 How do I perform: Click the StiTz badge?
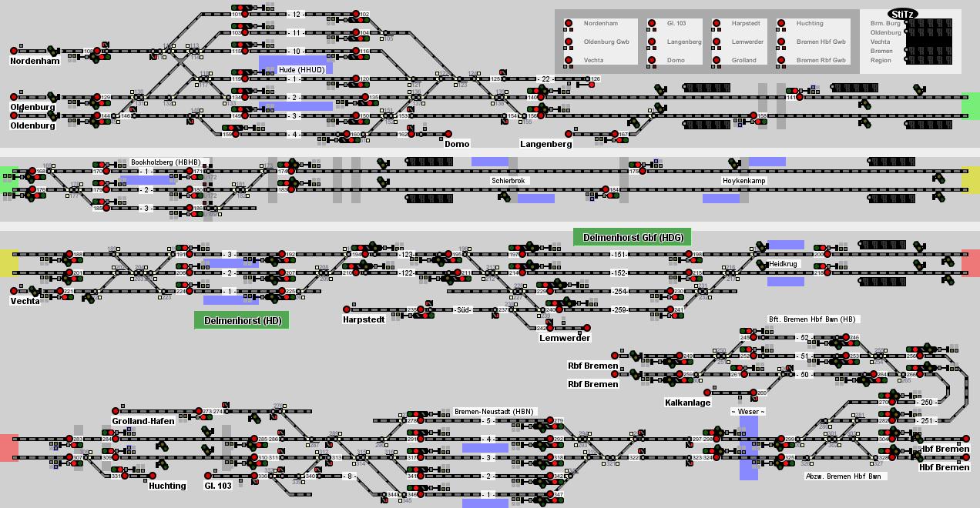pos(902,14)
